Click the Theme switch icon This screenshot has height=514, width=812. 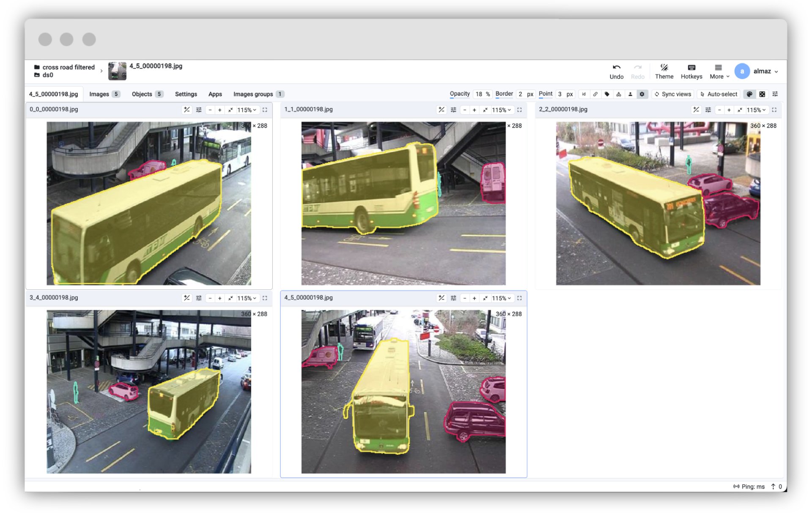[x=664, y=71]
